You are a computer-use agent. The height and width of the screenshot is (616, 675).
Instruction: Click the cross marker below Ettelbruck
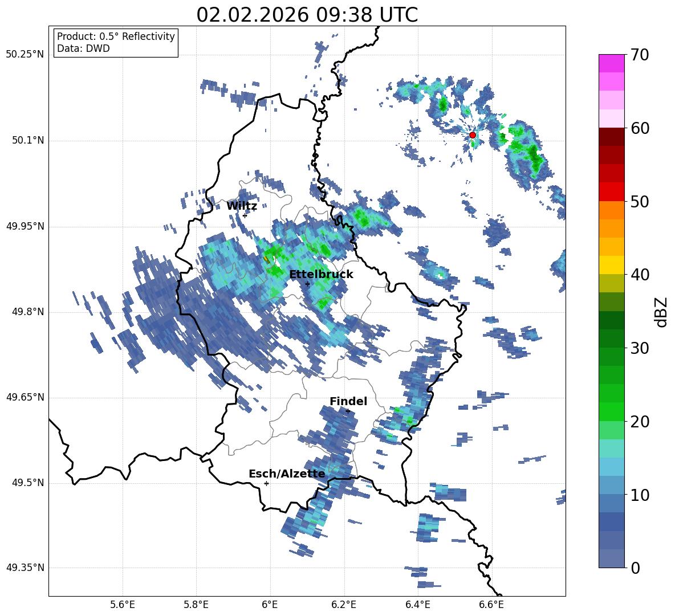pos(307,284)
